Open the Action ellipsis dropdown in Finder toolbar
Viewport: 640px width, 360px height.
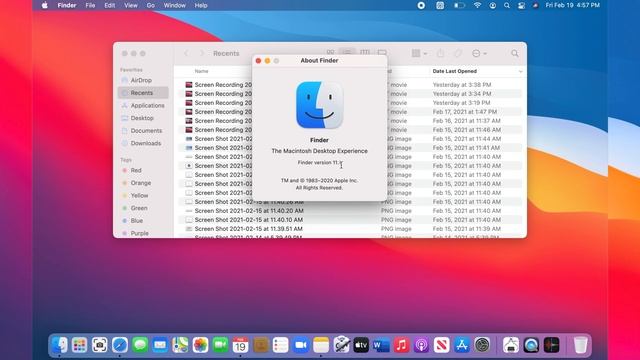(x=479, y=53)
